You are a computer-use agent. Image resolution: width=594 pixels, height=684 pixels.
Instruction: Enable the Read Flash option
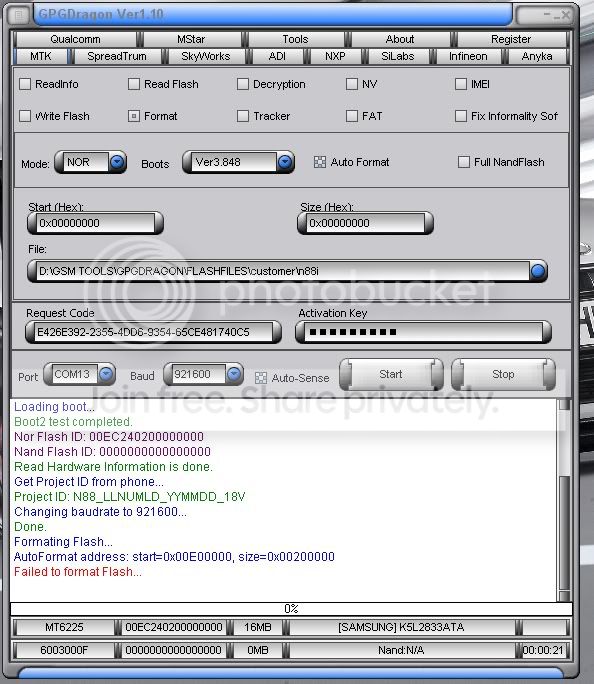134,84
